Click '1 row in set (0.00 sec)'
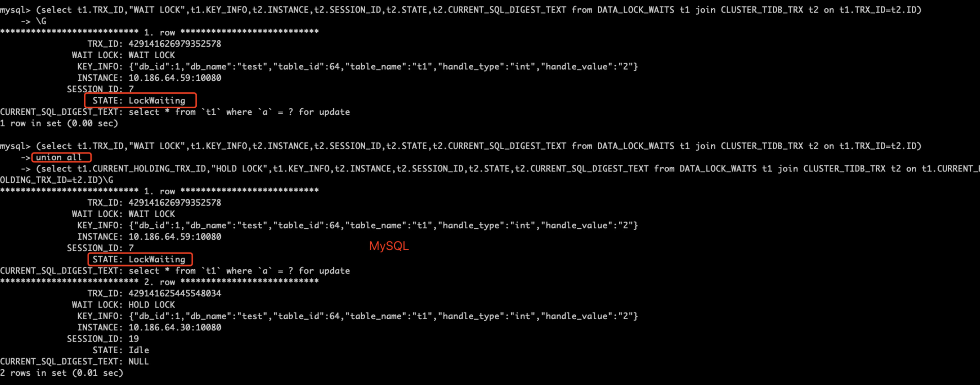The image size is (980, 385). [59, 123]
